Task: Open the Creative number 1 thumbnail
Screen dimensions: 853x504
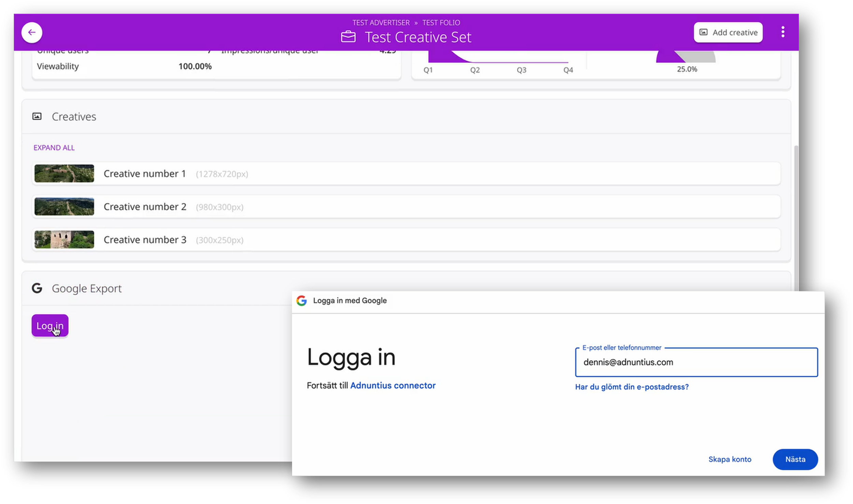Action: [x=64, y=174]
